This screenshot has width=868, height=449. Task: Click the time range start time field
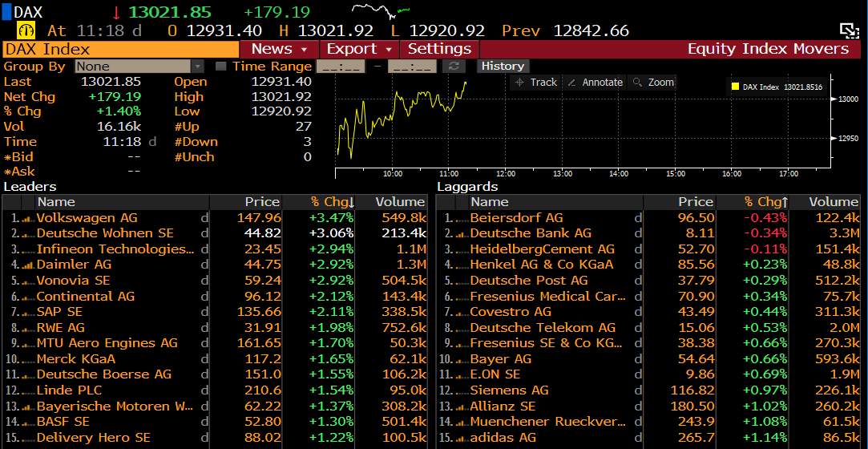(341, 67)
